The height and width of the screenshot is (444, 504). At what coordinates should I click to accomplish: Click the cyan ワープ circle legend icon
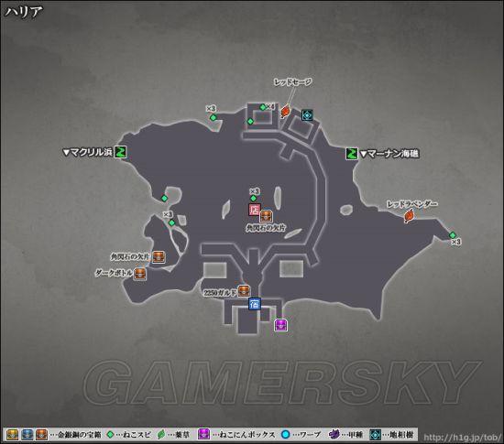coord(285,435)
